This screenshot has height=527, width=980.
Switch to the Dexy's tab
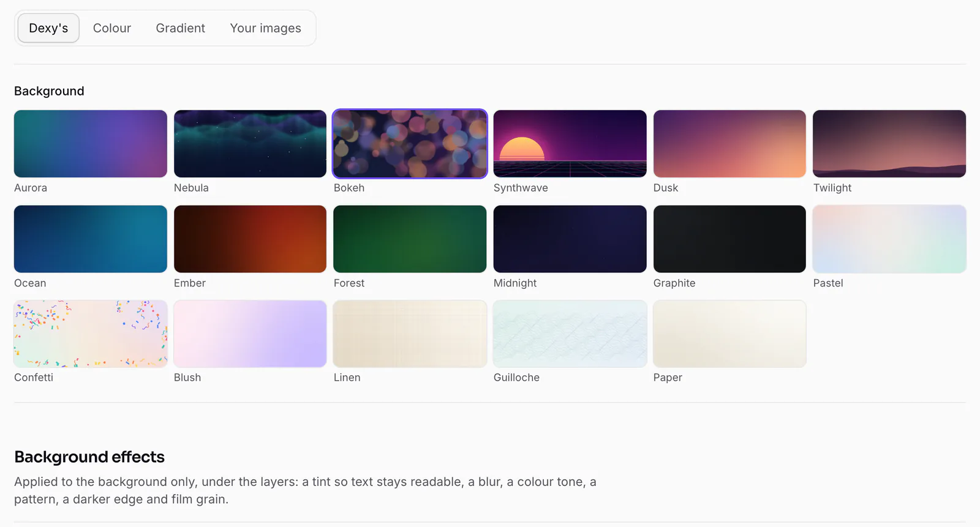coord(48,28)
